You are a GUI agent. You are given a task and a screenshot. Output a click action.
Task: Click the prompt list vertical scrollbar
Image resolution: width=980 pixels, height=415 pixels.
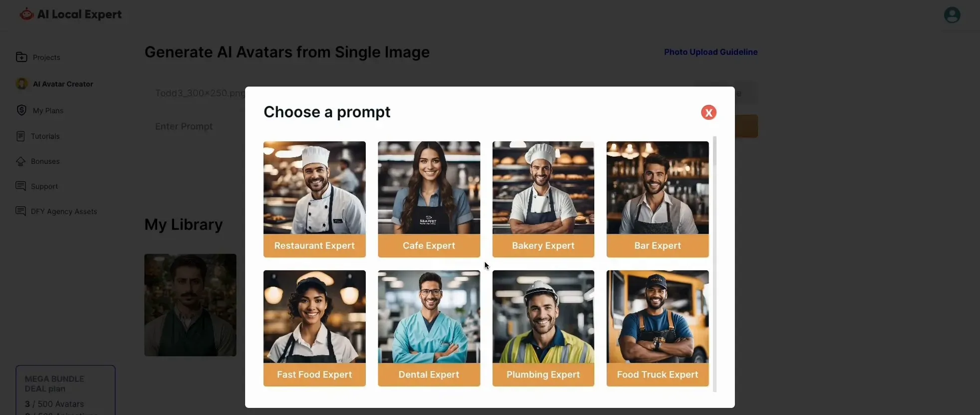(x=715, y=264)
